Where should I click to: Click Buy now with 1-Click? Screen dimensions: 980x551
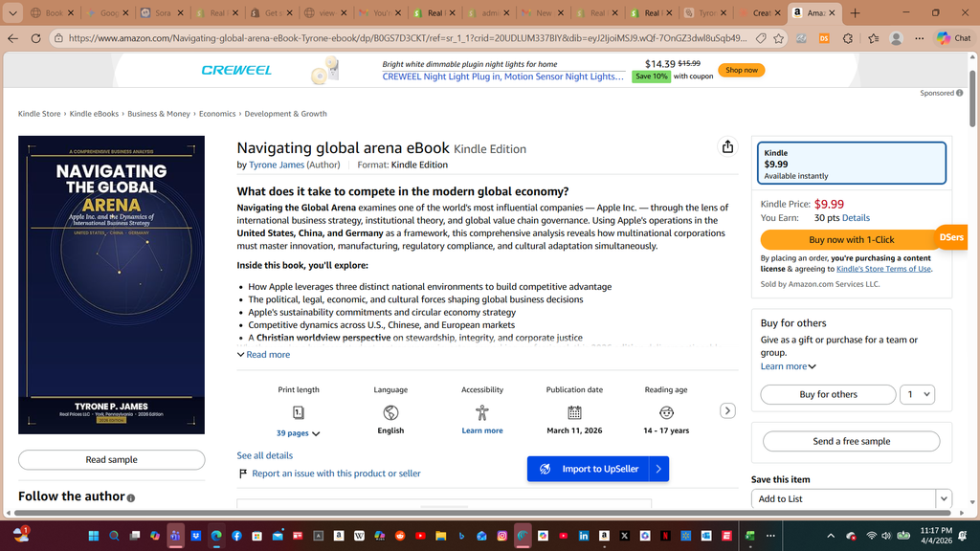pyautogui.click(x=851, y=239)
